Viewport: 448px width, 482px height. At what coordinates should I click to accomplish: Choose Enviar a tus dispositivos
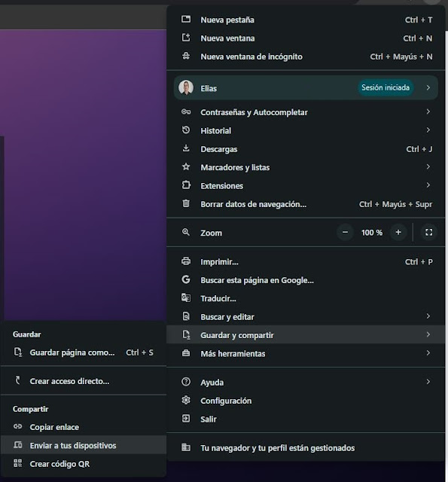pos(84,445)
